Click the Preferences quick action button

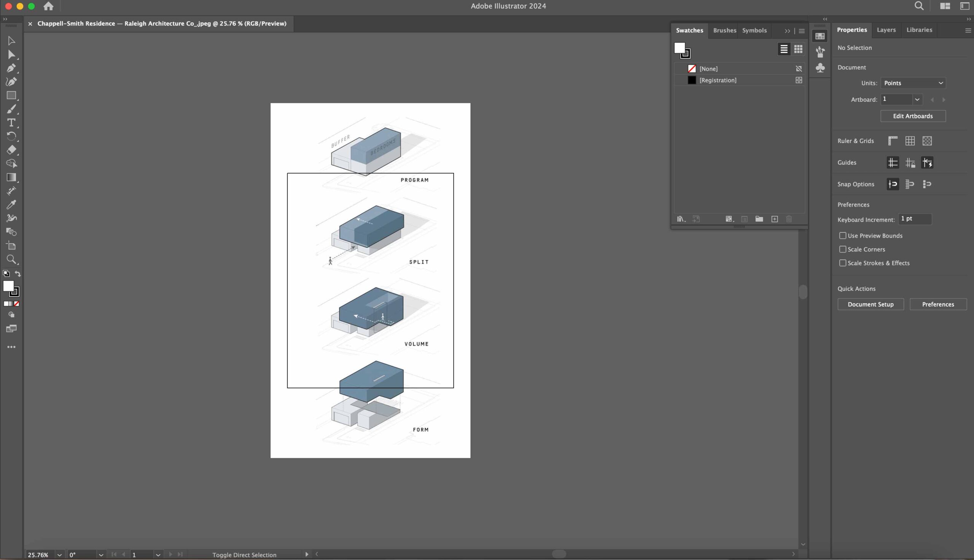pos(938,304)
